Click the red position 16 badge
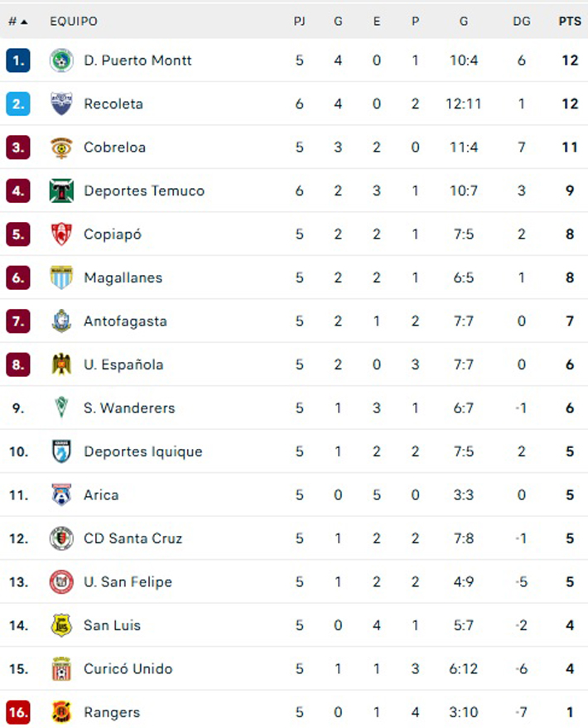Viewport: 588px width, 728px height. (18, 712)
